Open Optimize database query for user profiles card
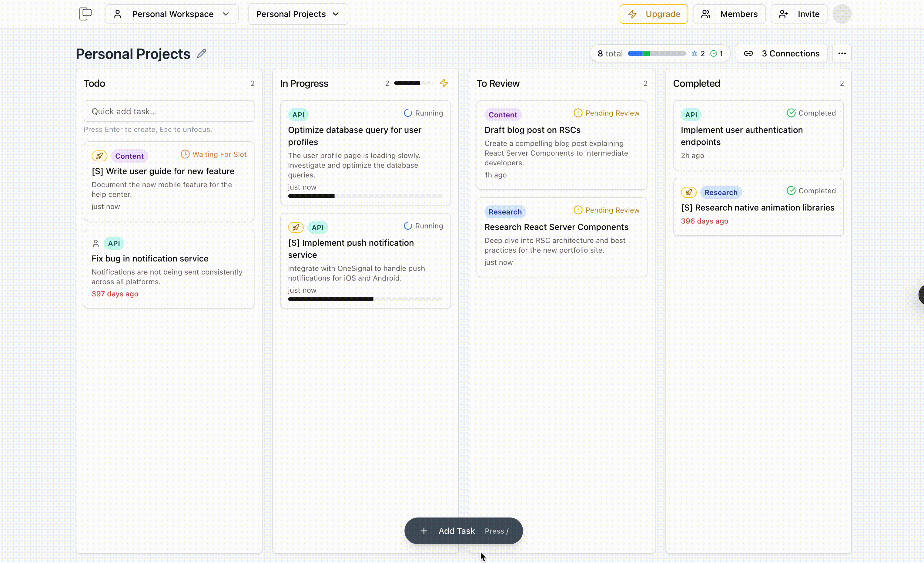The image size is (924, 563). (x=365, y=153)
